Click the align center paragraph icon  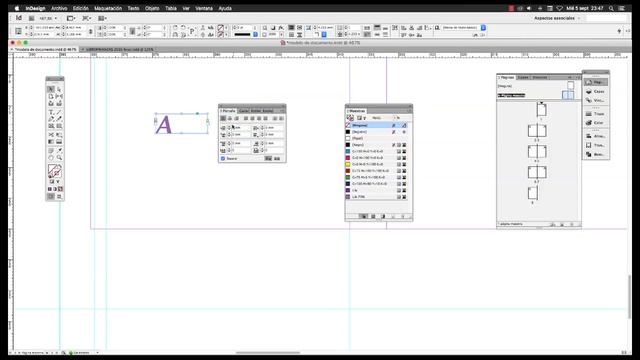230,118
